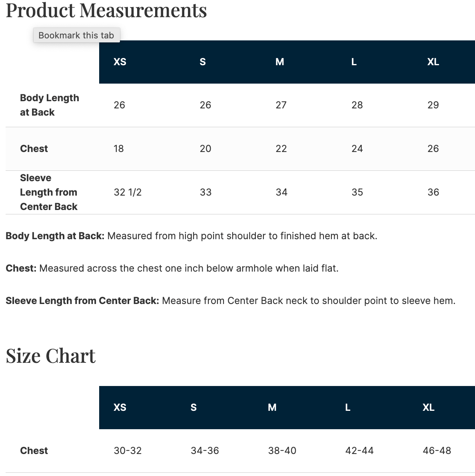Click the L header in Product Measurements table
This screenshot has height=476, width=475.
pyautogui.click(x=354, y=62)
